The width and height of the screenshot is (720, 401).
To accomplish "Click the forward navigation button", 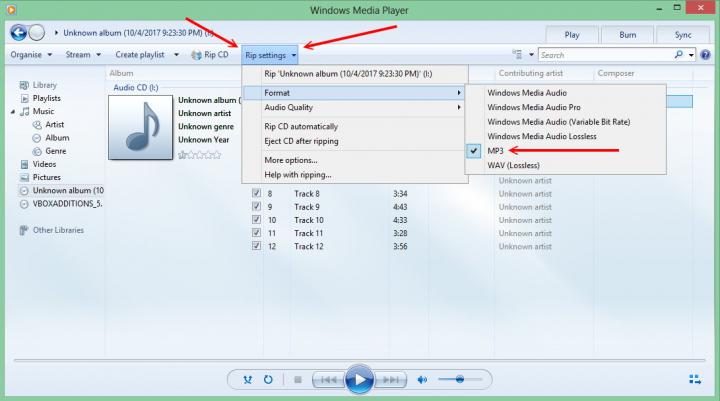I will click(37, 33).
